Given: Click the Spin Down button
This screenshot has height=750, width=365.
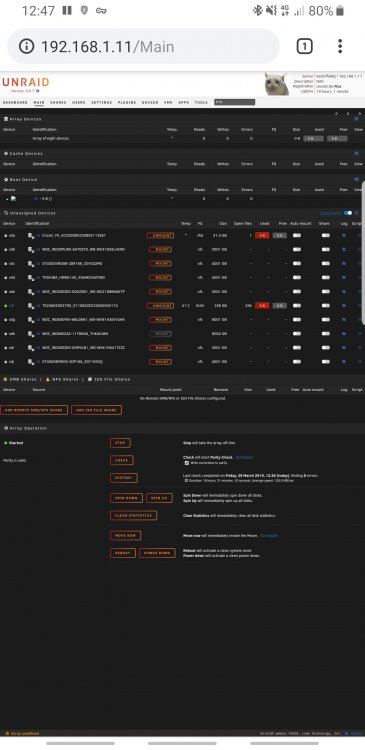Looking at the screenshot, I should click(126, 498).
